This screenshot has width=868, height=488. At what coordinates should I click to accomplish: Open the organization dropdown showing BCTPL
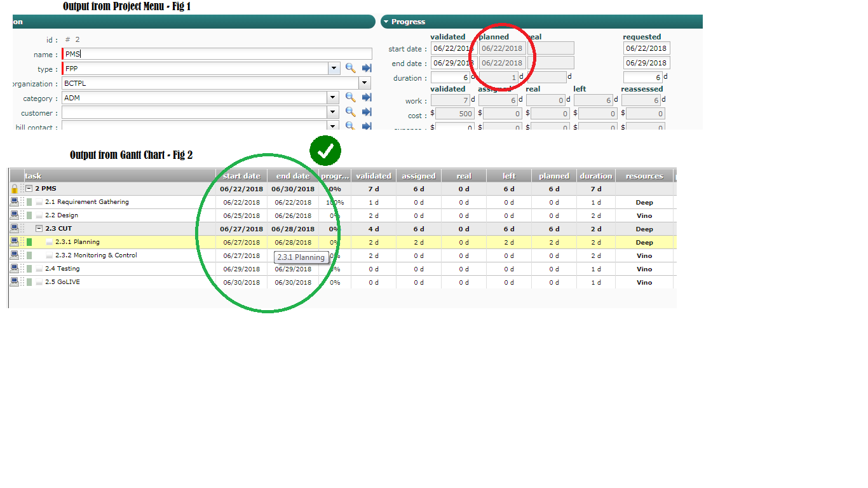[364, 83]
